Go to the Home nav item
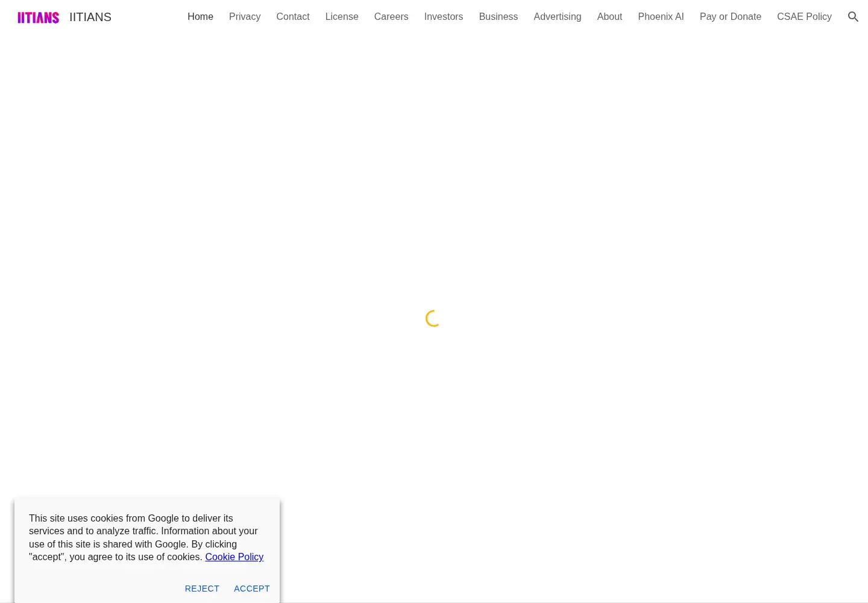This screenshot has width=868, height=603. tap(200, 17)
